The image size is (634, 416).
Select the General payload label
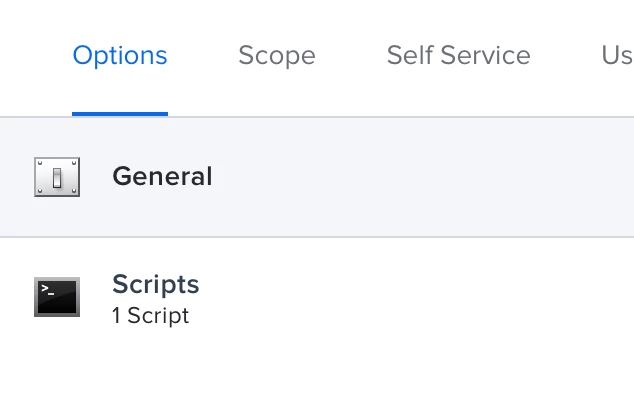(x=162, y=177)
